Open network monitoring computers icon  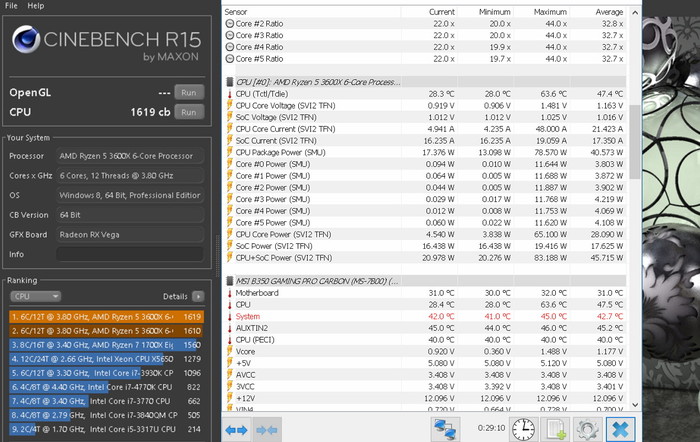tap(445, 429)
